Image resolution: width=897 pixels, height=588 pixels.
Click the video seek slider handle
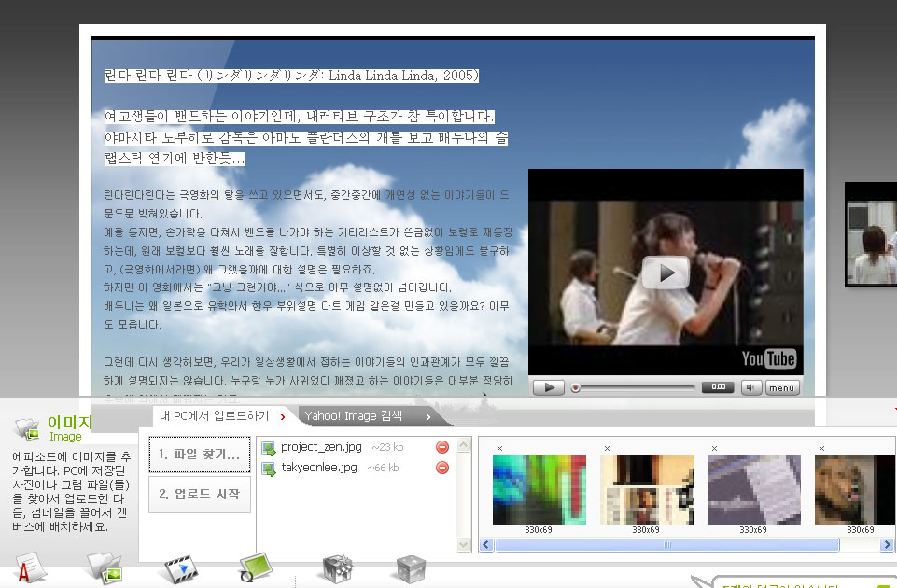click(576, 387)
